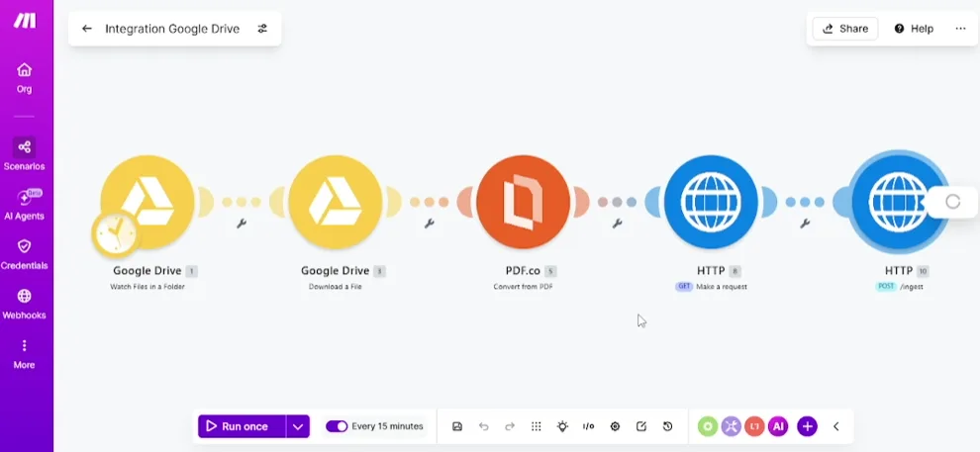Open scenario inputs and outputs I/O icon

pyautogui.click(x=589, y=426)
